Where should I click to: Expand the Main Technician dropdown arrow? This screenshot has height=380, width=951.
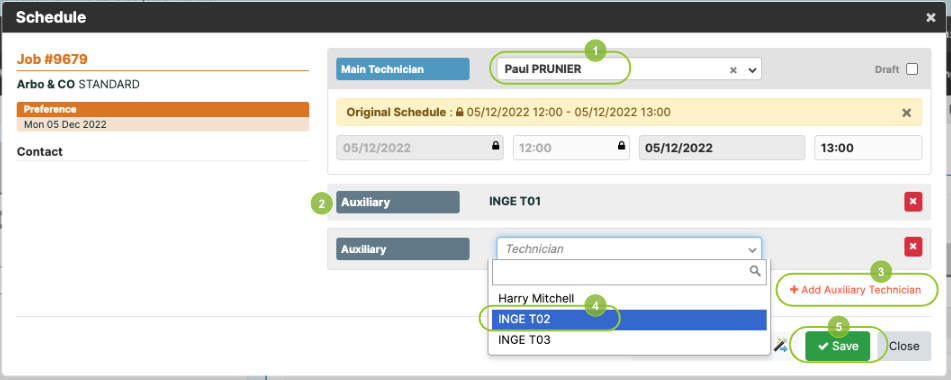tap(752, 70)
